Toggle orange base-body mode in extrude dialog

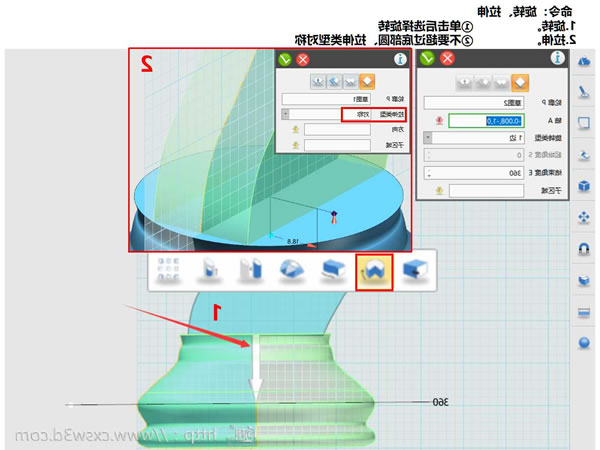[x=367, y=82]
